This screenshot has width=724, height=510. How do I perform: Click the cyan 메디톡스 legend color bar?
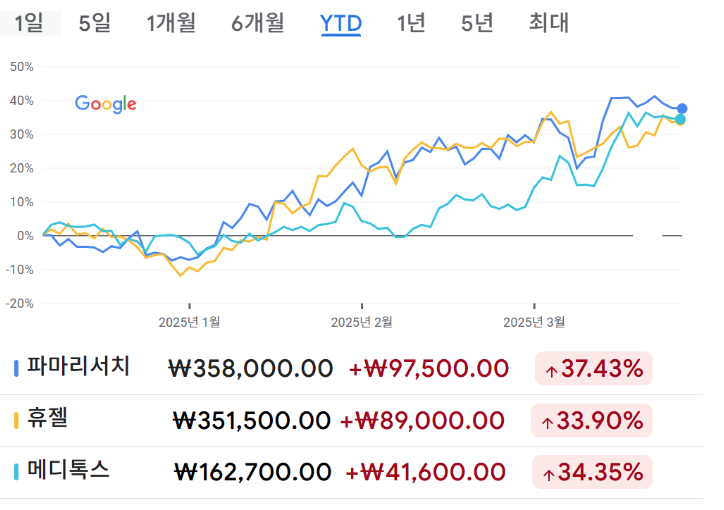tap(16, 472)
